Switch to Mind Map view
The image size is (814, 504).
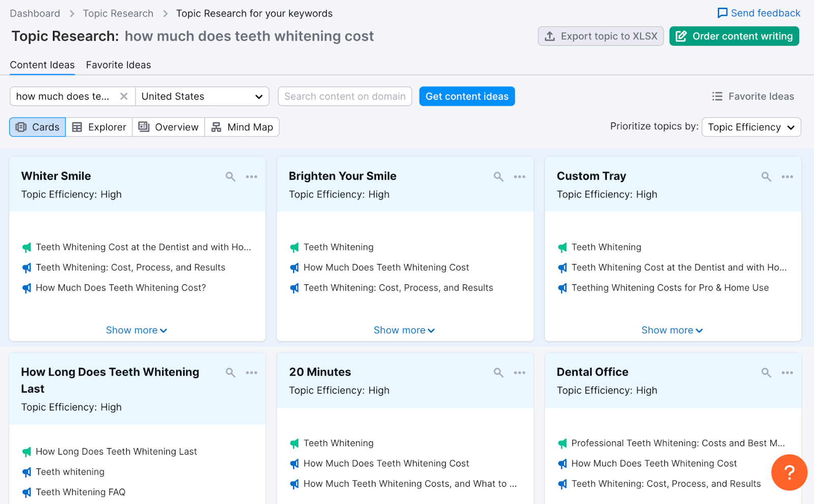click(x=242, y=127)
